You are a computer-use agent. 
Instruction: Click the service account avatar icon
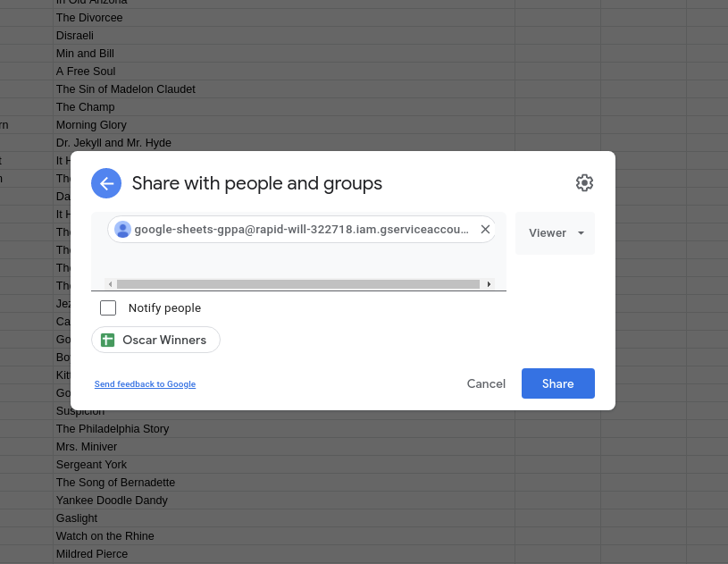coord(122,229)
